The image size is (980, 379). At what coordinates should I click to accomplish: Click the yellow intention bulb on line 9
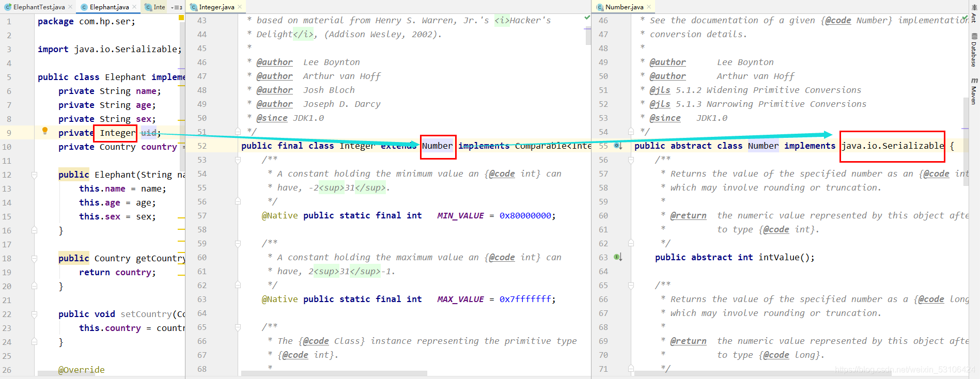[x=45, y=131]
